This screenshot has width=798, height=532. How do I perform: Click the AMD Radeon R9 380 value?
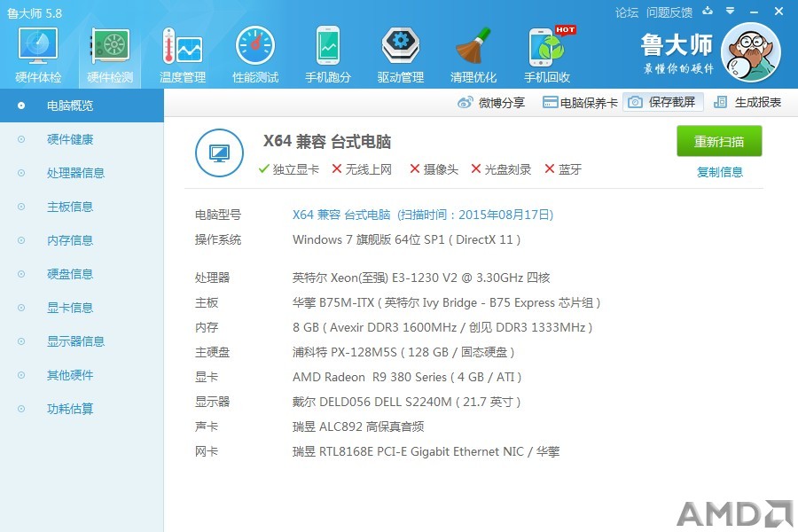click(x=407, y=377)
